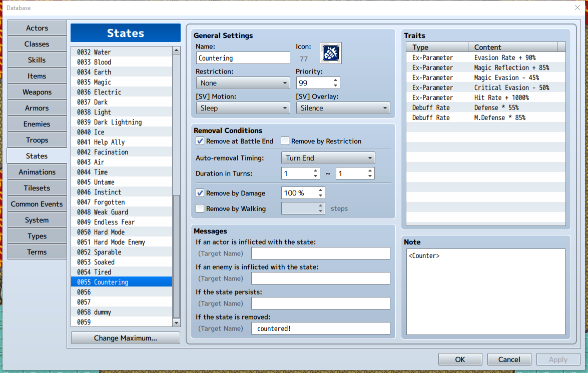Select M.Defense * 85% debuff trait
588x373 pixels.
(485, 117)
